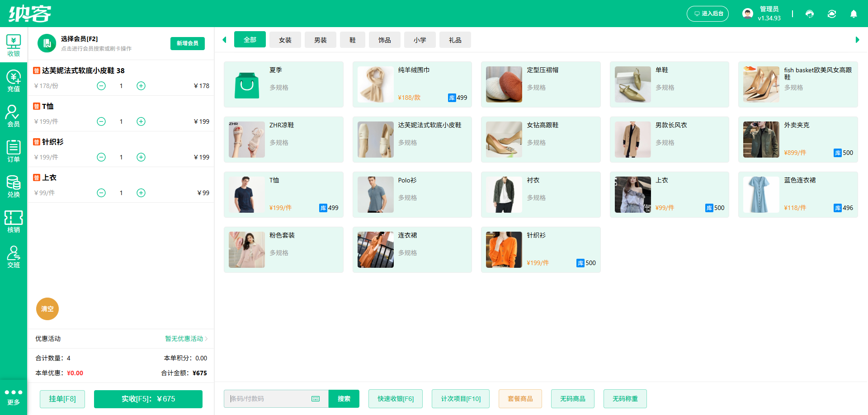The image size is (868, 415).
Task: Decrease quantity of 上衣 in cart
Action: 101,193
